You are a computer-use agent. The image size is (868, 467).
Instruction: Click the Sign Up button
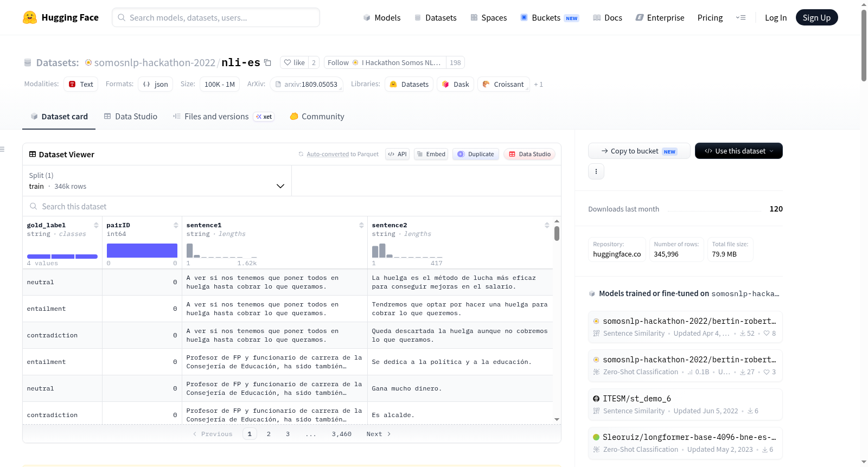point(816,17)
